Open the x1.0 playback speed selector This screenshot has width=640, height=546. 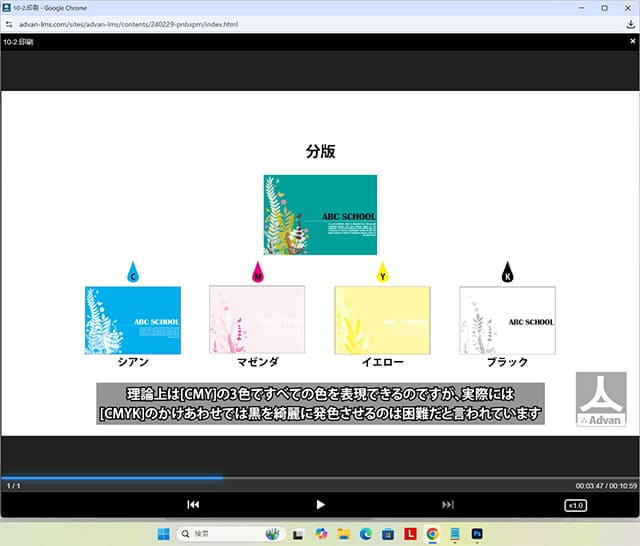coord(576,505)
